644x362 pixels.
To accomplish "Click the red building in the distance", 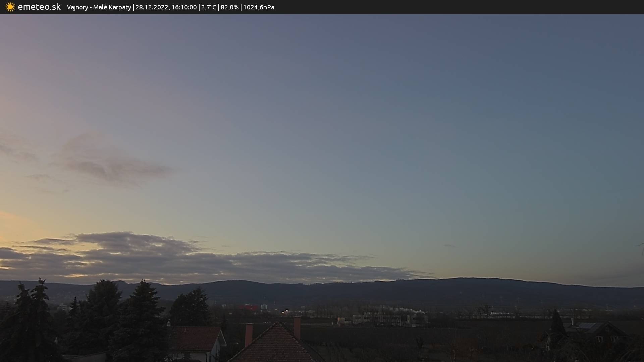I will pyautogui.click(x=248, y=307).
